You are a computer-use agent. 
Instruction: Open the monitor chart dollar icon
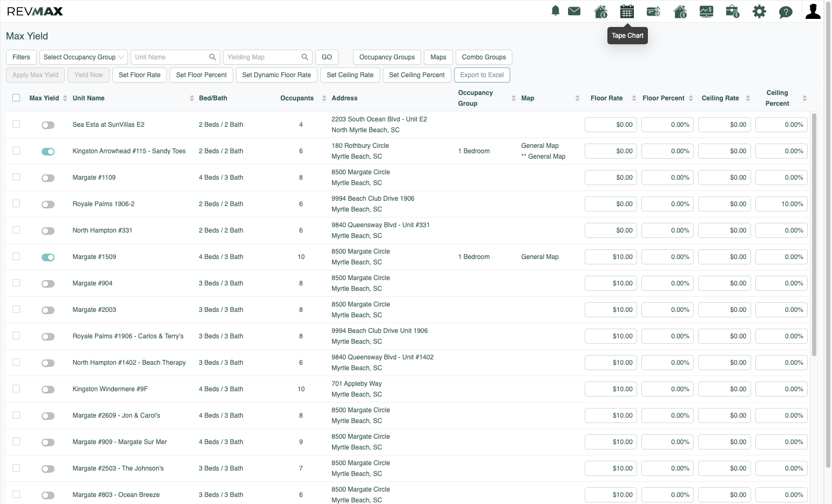tap(706, 11)
